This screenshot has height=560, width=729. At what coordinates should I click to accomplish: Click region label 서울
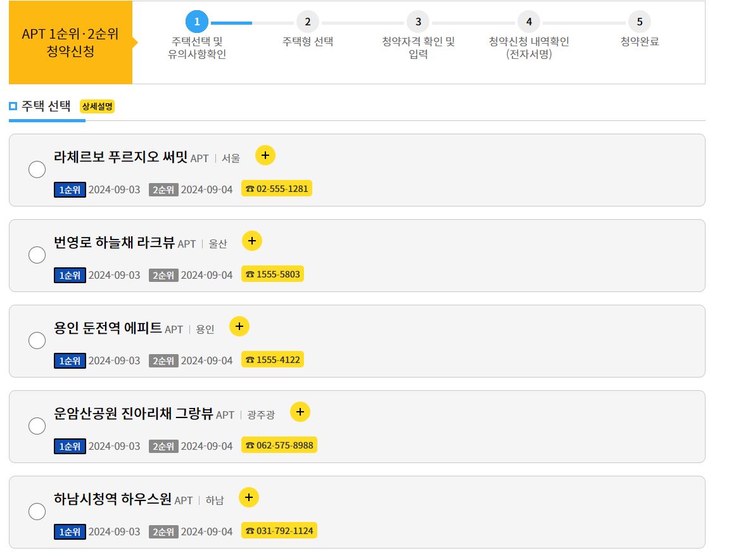tap(231, 158)
